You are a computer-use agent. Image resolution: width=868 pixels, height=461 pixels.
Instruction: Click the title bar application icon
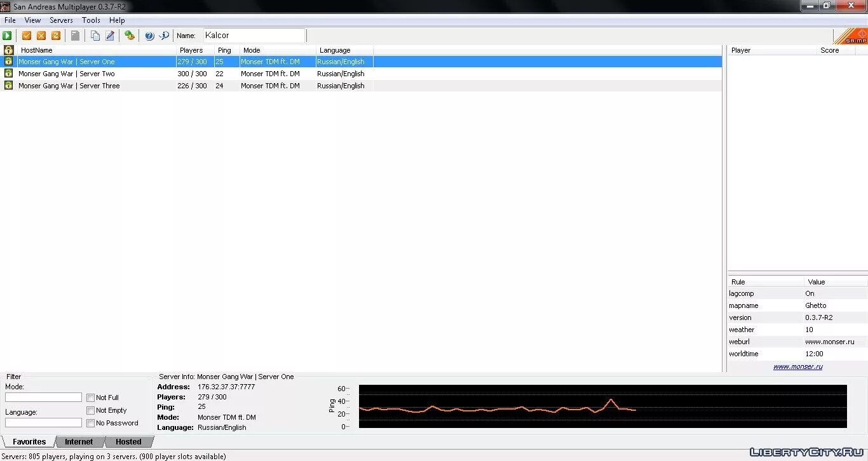click(x=6, y=6)
